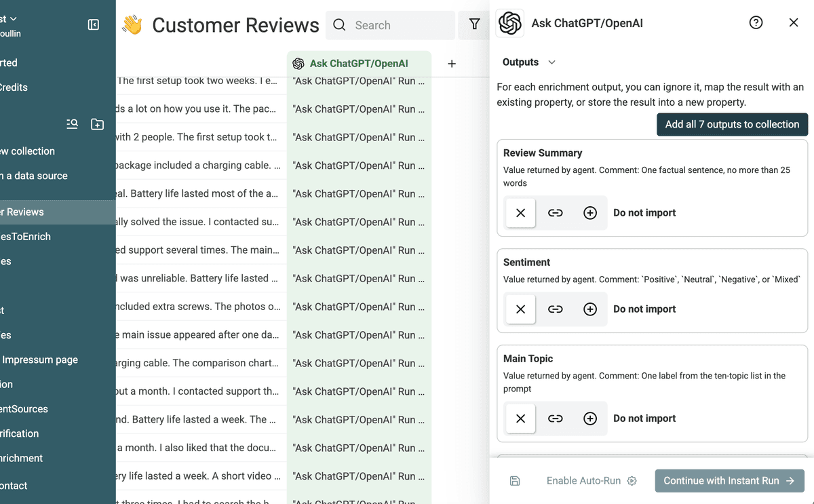This screenshot has width=814, height=504.
Task: Open Auto-Run settings gear icon
Action: point(632,481)
